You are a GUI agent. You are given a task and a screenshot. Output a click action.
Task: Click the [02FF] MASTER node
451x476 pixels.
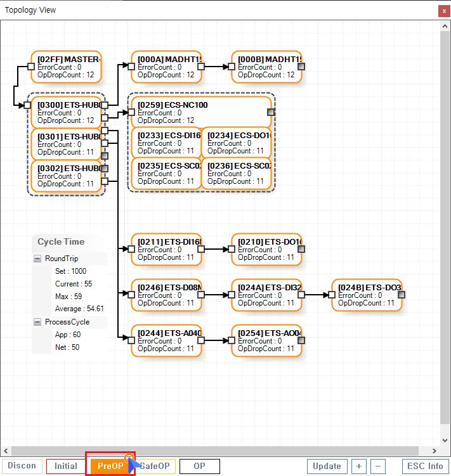66,67
